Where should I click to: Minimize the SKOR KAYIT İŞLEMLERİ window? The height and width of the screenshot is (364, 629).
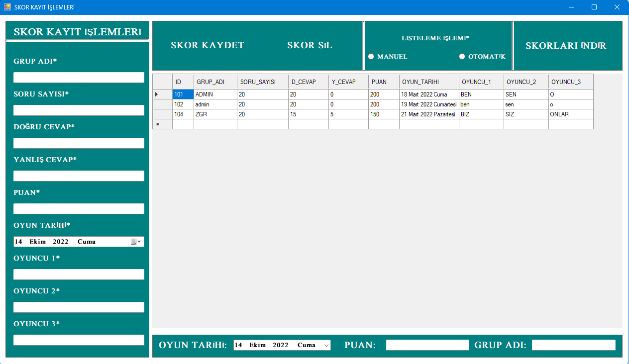[571, 7]
